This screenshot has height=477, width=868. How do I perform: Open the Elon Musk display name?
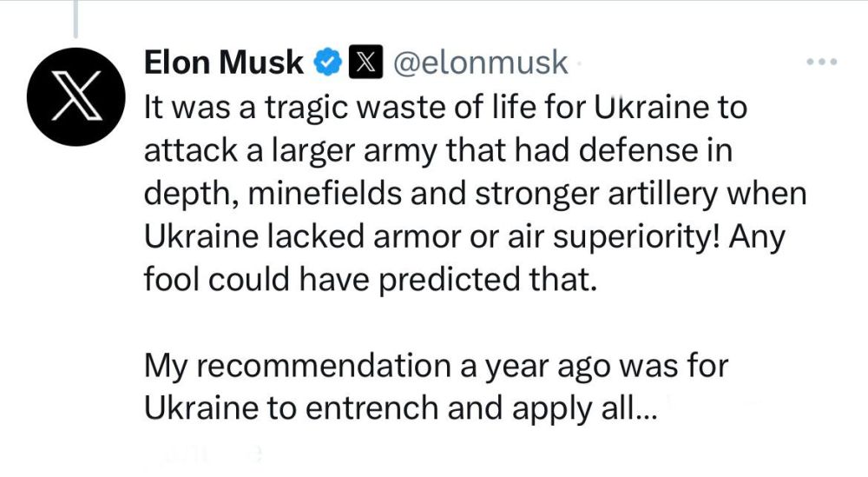coord(223,63)
